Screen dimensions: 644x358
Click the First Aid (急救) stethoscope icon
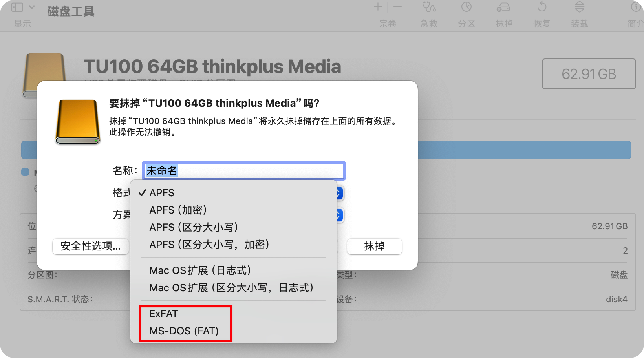click(429, 7)
